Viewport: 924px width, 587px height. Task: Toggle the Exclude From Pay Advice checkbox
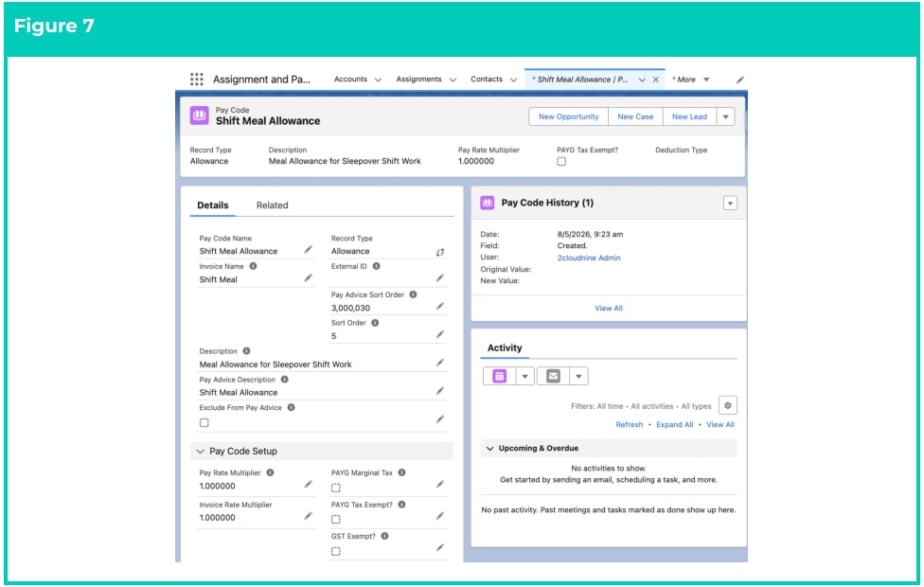pyautogui.click(x=204, y=422)
